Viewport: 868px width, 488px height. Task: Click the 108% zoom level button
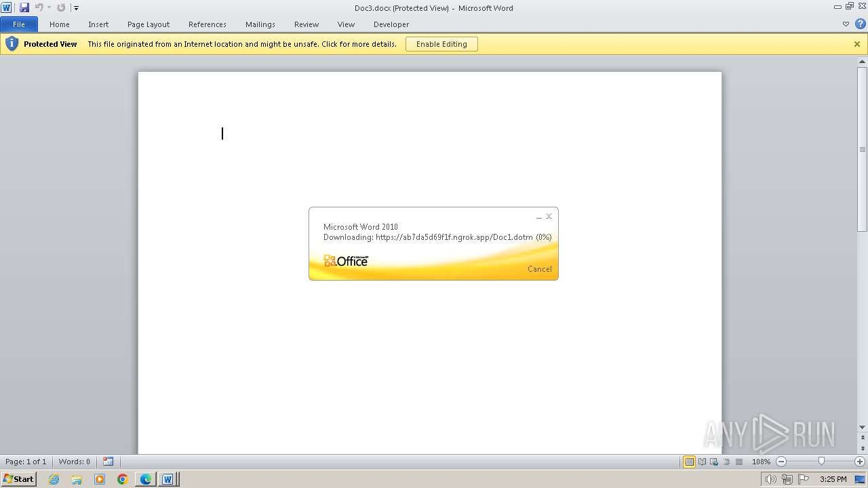[x=761, y=462]
